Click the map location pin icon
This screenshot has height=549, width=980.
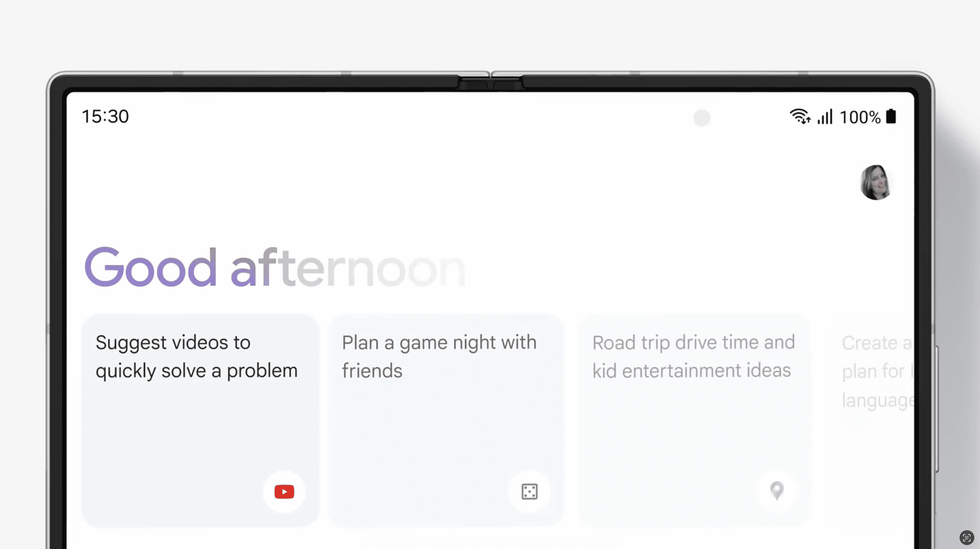(x=777, y=491)
